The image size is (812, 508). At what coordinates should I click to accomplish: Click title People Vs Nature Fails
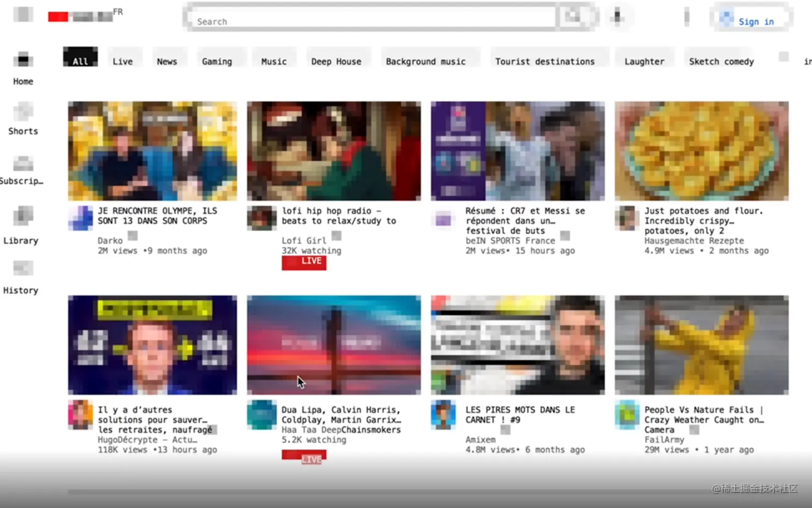point(704,419)
